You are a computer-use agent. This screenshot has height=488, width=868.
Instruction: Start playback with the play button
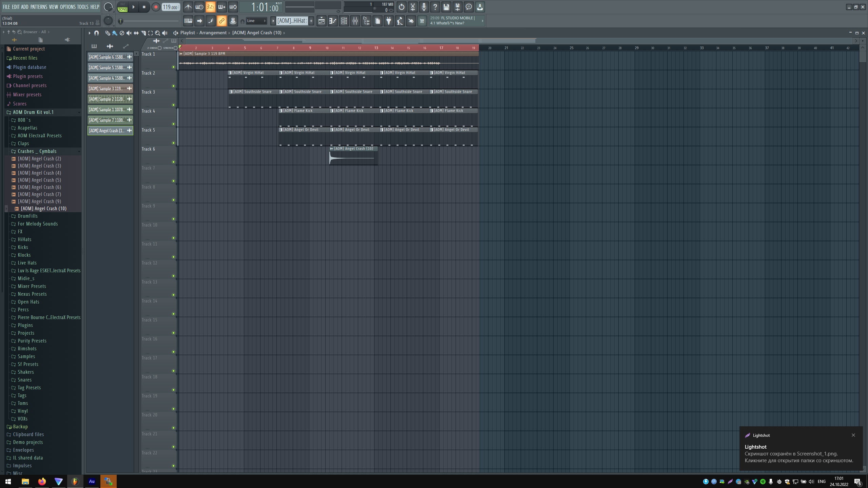[133, 7]
